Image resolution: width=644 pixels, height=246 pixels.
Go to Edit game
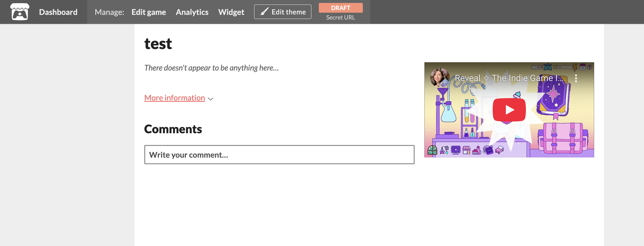coord(148,12)
